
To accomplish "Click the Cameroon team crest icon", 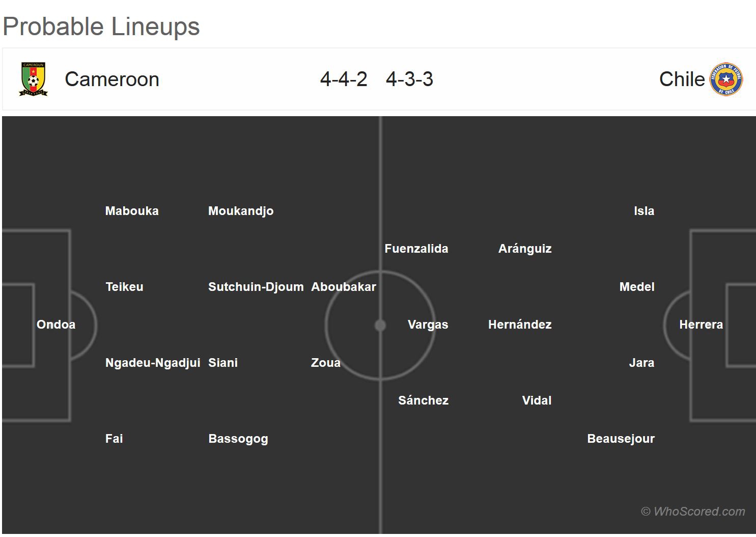I will pyautogui.click(x=33, y=79).
